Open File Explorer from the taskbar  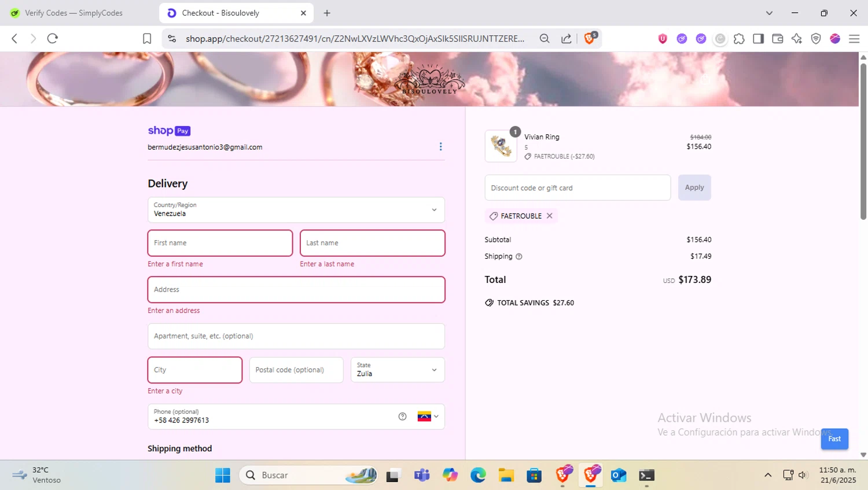506,475
